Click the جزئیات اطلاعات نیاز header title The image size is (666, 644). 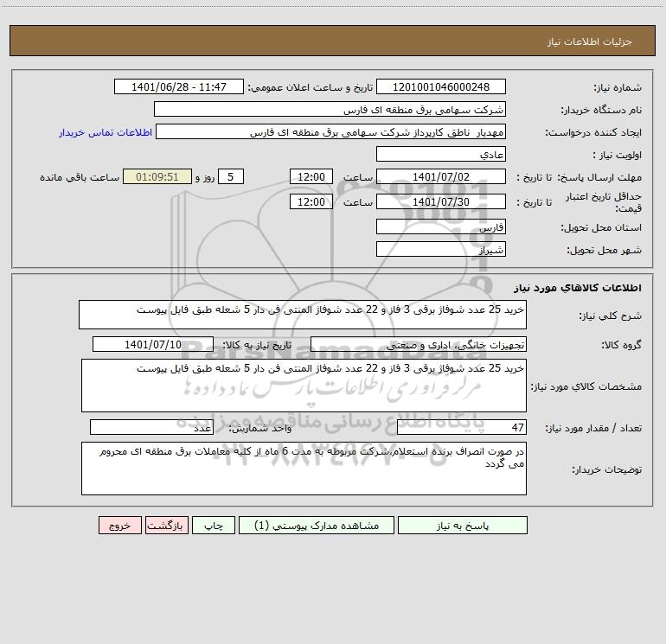(590, 41)
